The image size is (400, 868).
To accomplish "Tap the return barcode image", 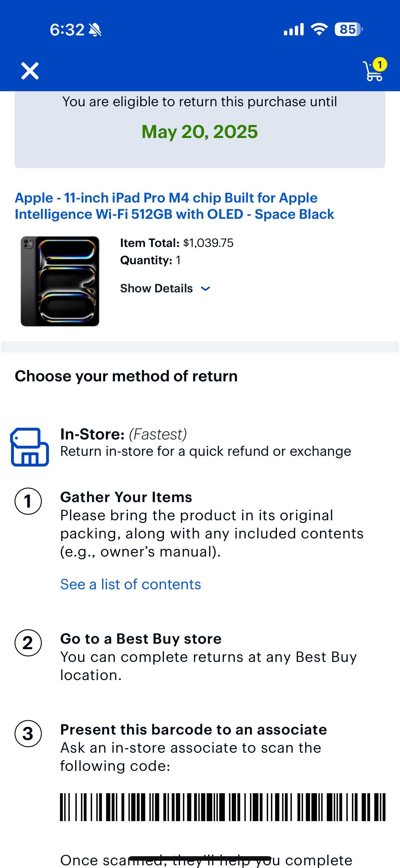I will pos(223,807).
